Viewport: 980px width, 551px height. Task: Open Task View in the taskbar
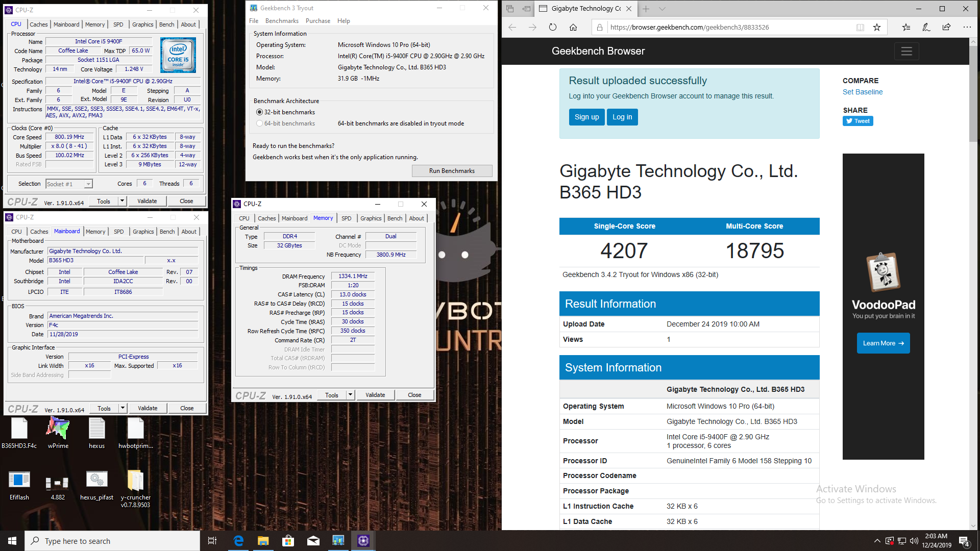click(x=212, y=541)
